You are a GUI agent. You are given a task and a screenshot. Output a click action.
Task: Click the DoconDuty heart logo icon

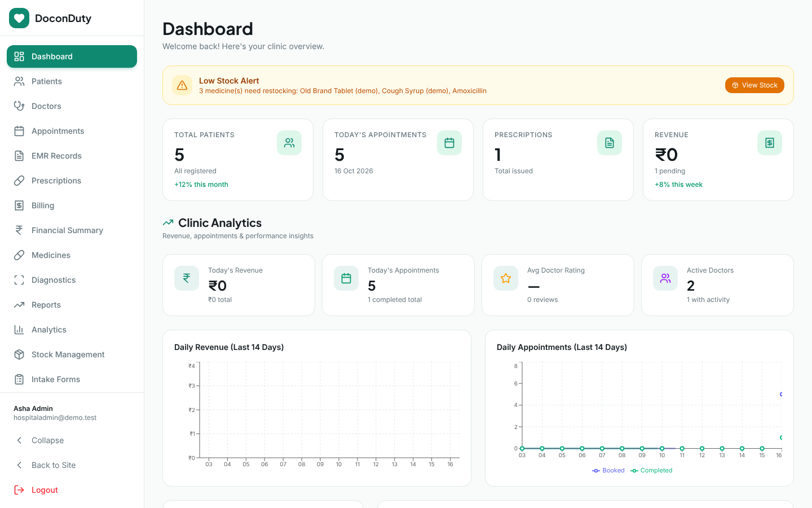tap(19, 18)
